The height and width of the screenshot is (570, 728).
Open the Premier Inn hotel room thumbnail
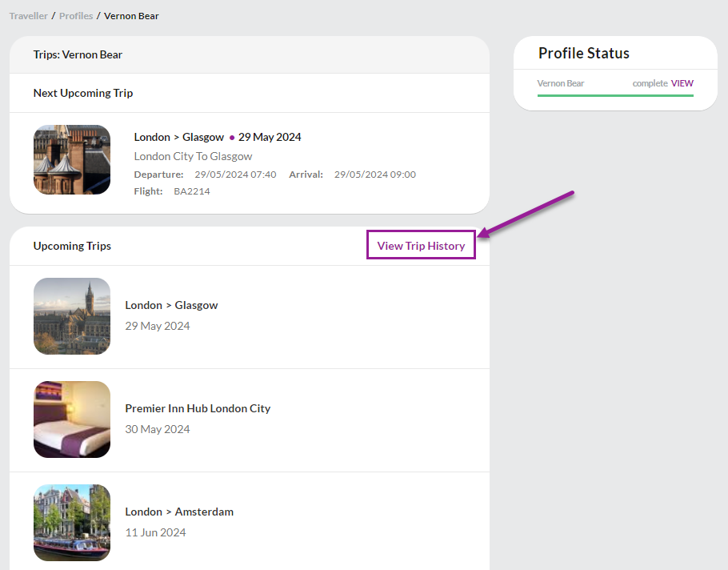[x=72, y=419]
